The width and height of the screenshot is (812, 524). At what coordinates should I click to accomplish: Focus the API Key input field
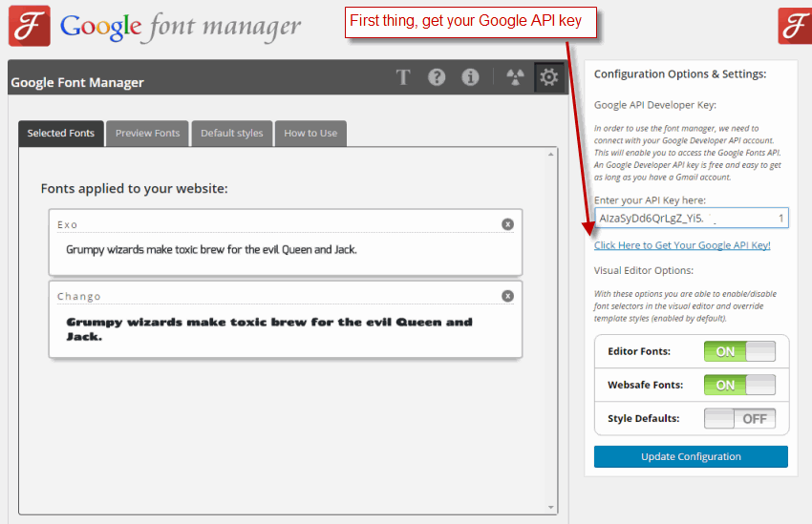click(x=692, y=218)
